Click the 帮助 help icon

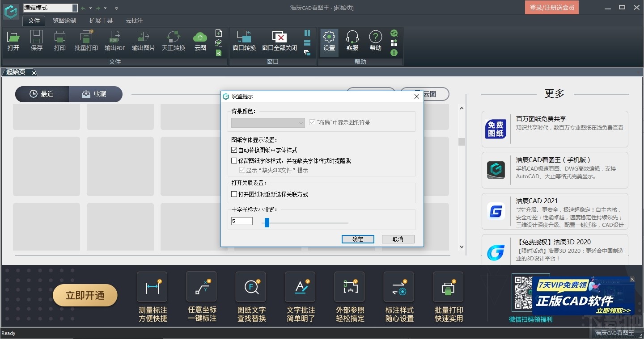375,40
